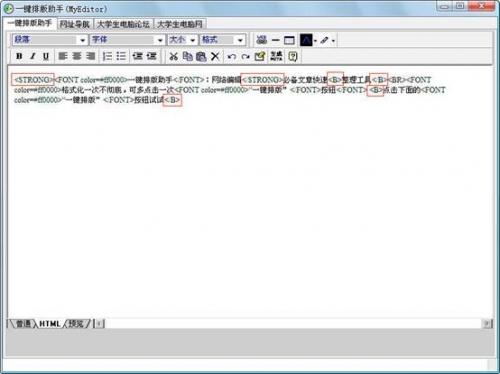
Task: Align text right
Action: pos(90,56)
